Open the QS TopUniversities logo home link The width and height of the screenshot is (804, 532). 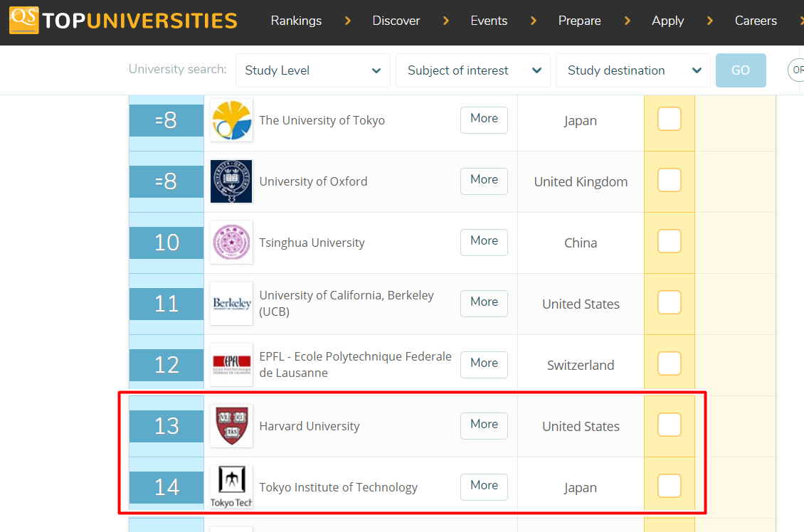(124, 21)
